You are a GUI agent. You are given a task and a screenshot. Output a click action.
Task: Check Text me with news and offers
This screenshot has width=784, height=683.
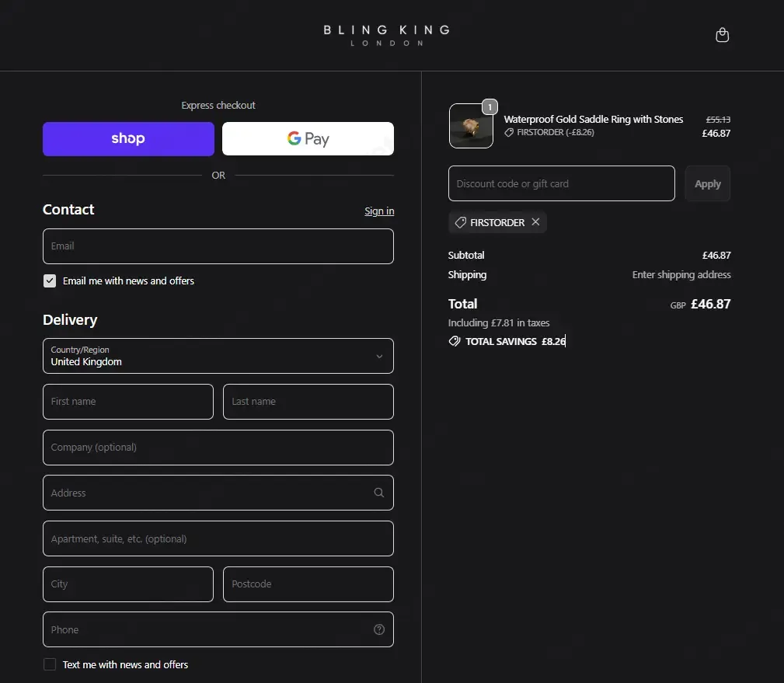tap(50, 664)
